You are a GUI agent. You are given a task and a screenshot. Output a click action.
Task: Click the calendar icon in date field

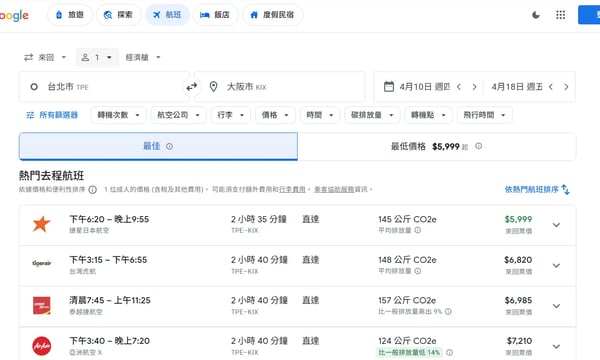pyautogui.click(x=388, y=86)
